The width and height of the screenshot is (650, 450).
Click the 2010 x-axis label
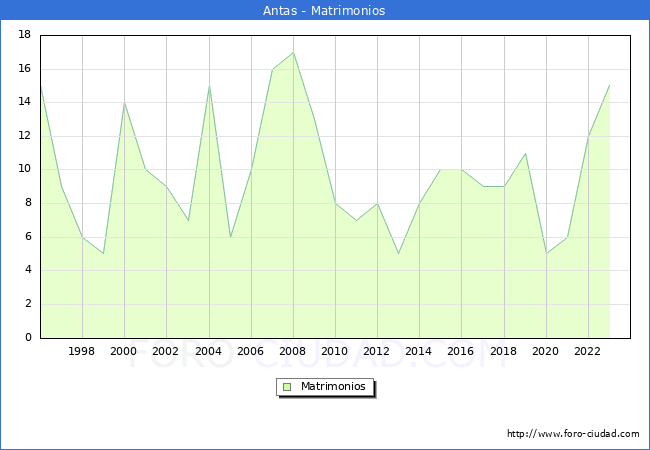(335, 351)
